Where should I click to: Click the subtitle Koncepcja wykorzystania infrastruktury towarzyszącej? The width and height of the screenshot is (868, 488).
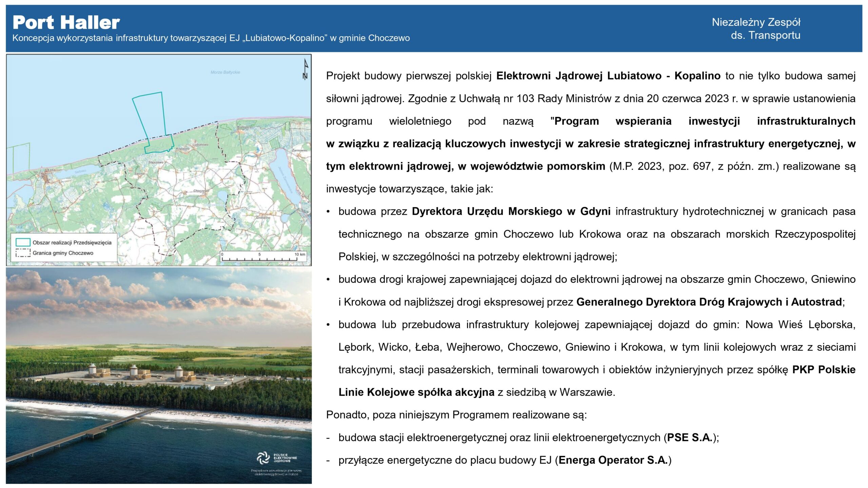[211, 38]
